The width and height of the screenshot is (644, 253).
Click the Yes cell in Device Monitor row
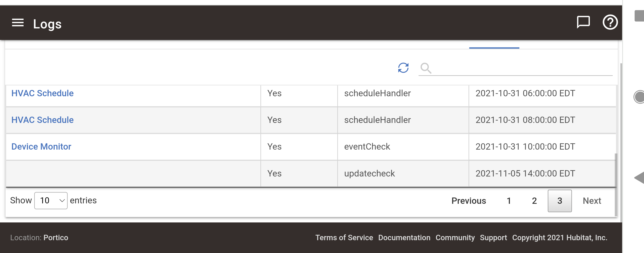299,147
